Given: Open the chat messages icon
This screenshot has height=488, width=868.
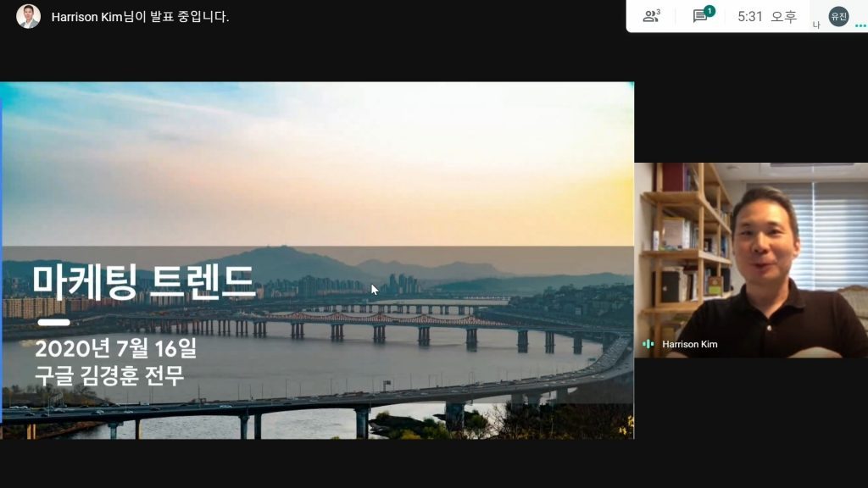Looking at the screenshot, I should tap(699, 17).
